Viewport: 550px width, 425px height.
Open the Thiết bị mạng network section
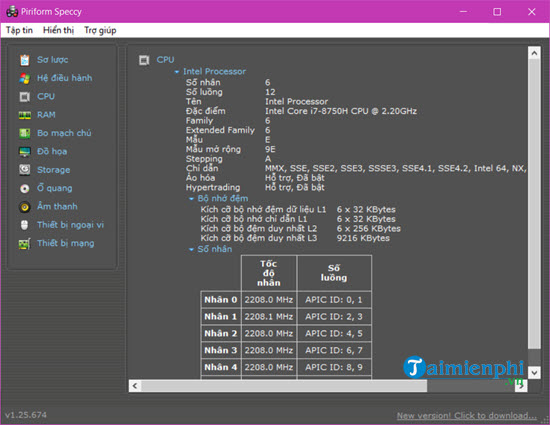[66, 243]
